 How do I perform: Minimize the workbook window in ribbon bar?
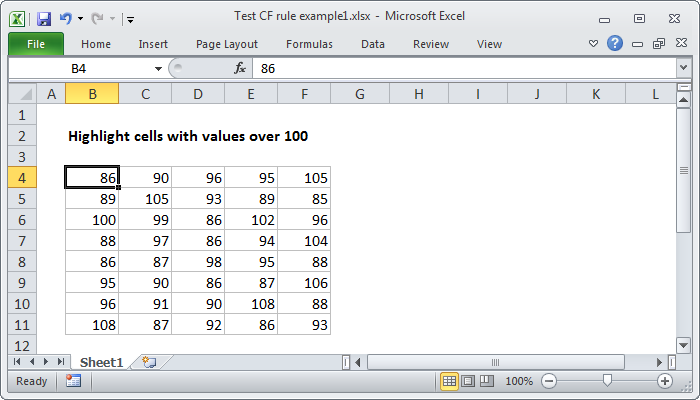(x=638, y=44)
